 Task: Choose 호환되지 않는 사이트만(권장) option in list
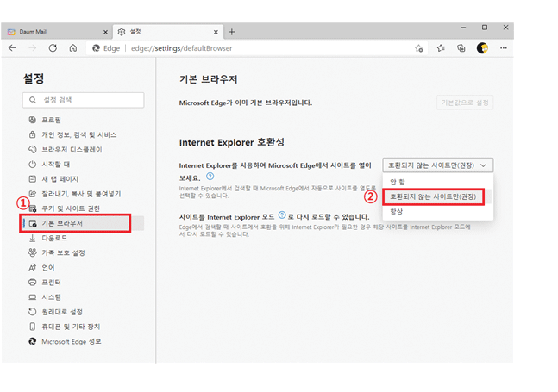coord(438,196)
